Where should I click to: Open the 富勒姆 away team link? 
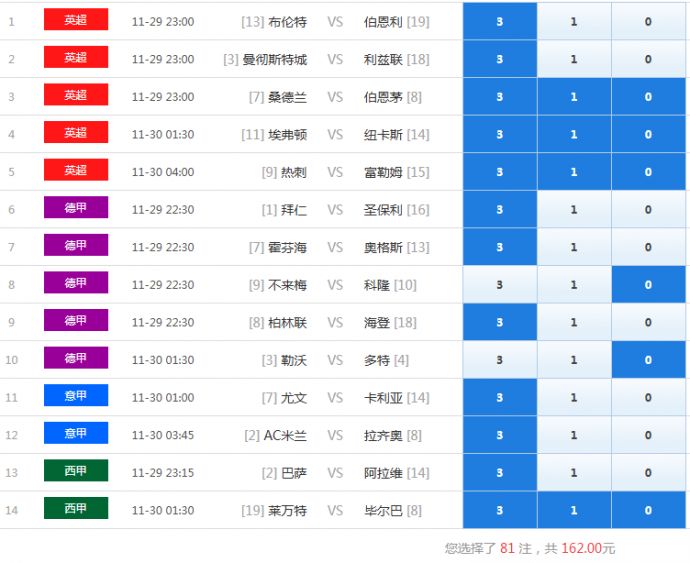(383, 172)
